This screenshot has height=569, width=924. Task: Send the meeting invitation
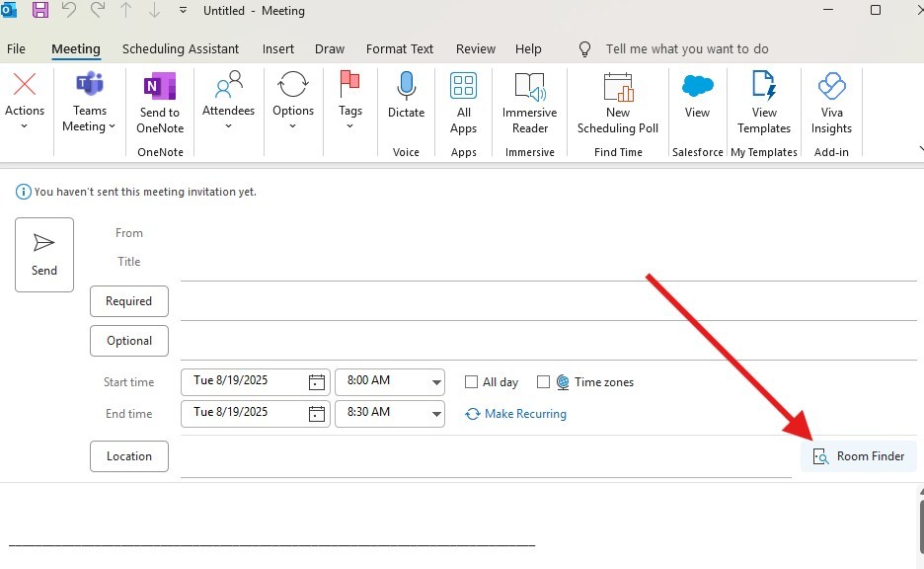point(44,254)
